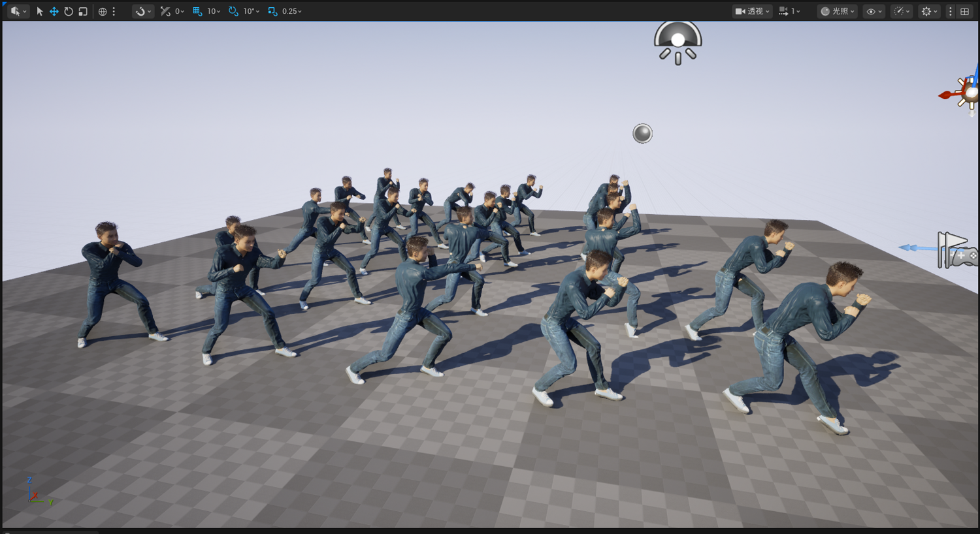
Task: Switch viewport layout with the grid panes button
Action: click(965, 11)
